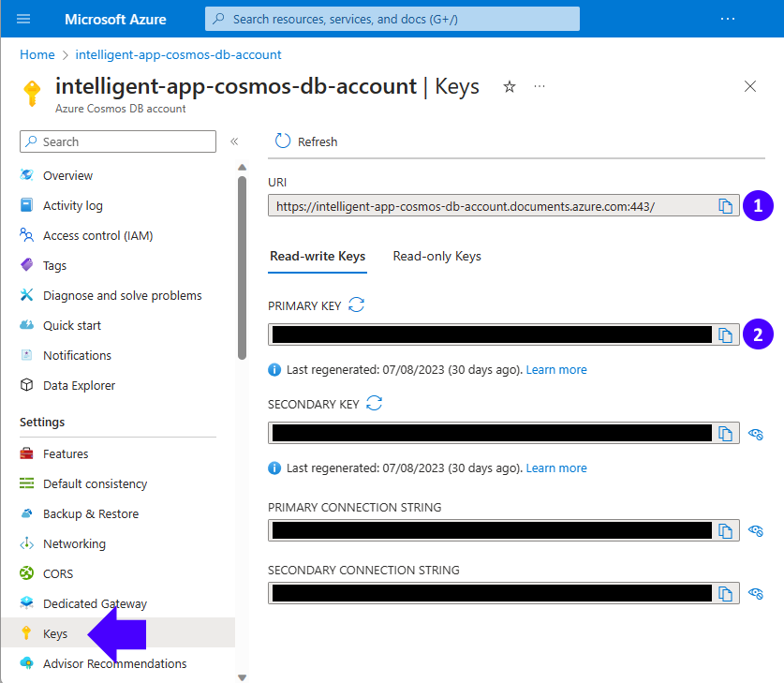Switch to the Read-write Keys tab
The width and height of the screenshot is (784, 683).
pos(318,257)
